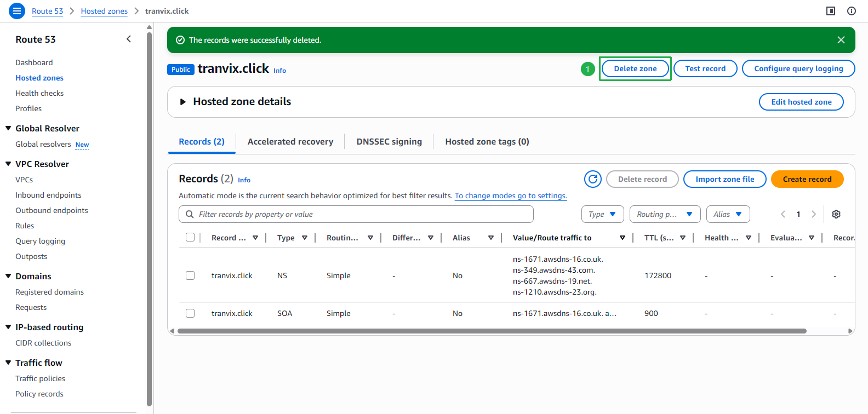Open Health checks in sidebar
Viewport: 868px width, 414px height.
click(39, 93)
